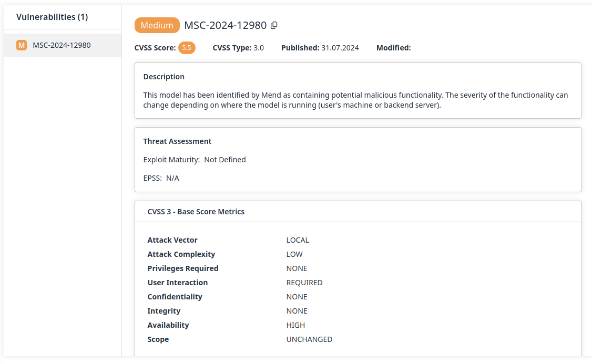Screen dimensions: 592x364
Task: Click the MSC-2024-12980 page title
Action: pos(225,25)
